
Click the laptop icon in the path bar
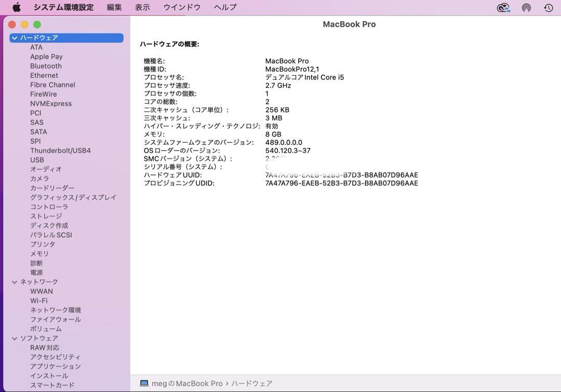(x=144, y=383)
